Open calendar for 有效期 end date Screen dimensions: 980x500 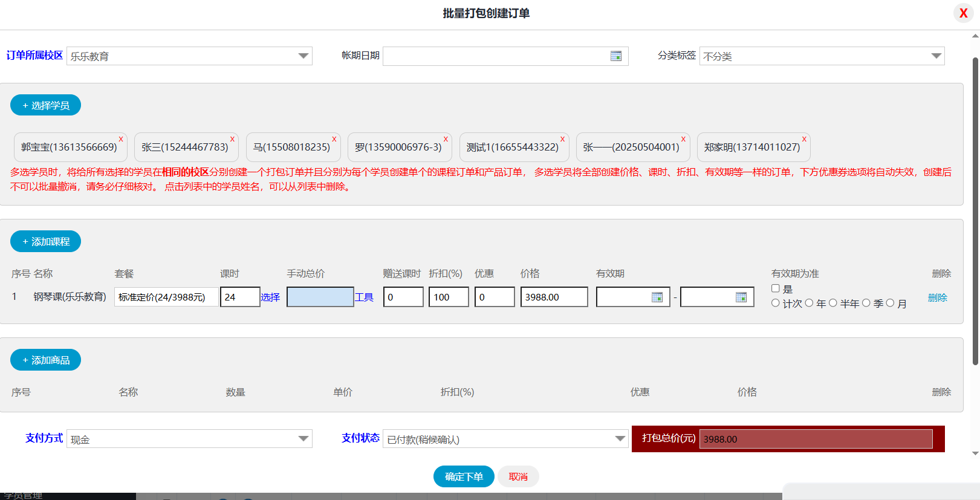(741, 297)
